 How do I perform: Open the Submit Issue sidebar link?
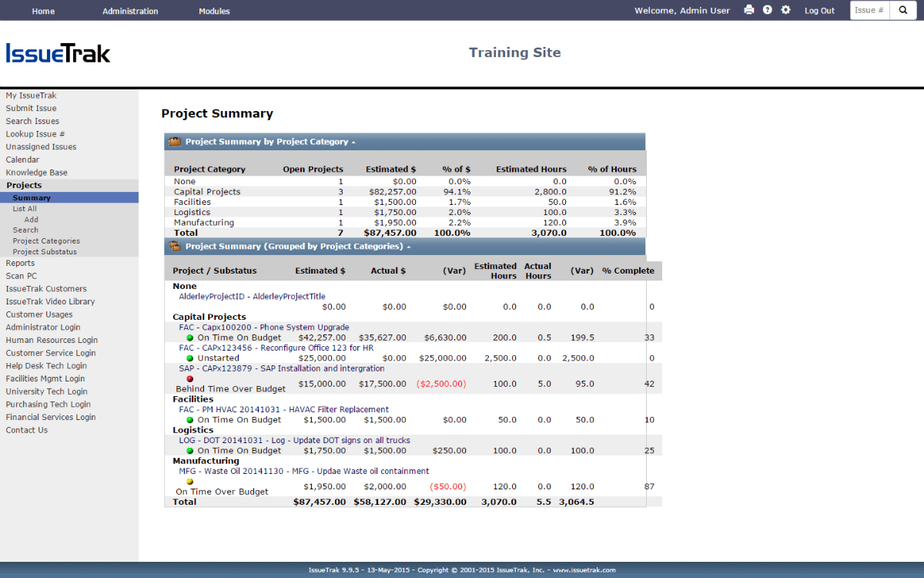tap(29, 108)
